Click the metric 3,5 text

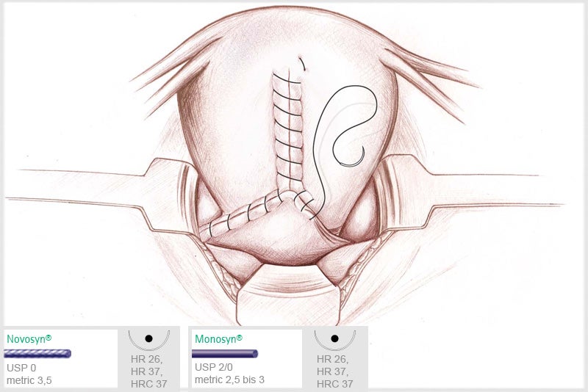[x=29, y=380]
